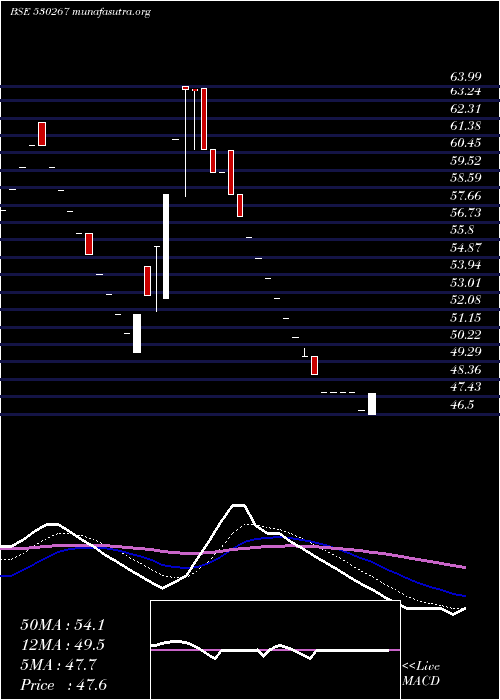Click the 57.66 price level label

[x=465, y=196]
